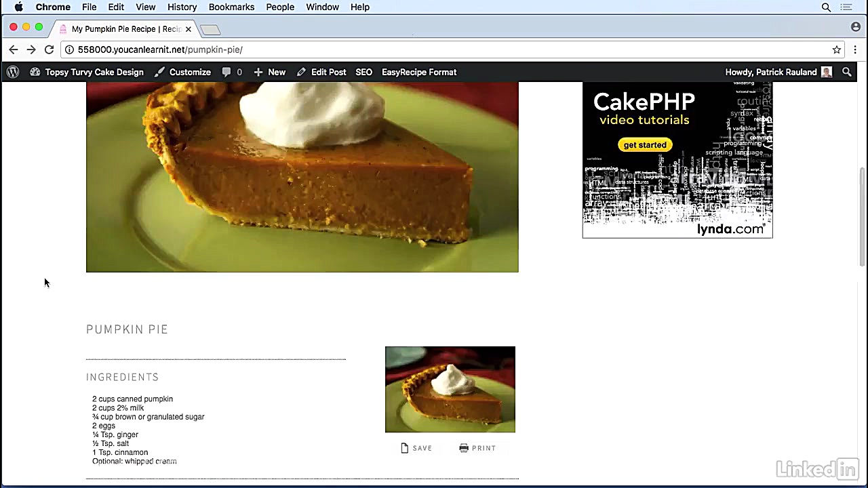This screenshot has width=868, height=488.
Task: Click ingredient "2 eggs"
Action: click(104, 426)
